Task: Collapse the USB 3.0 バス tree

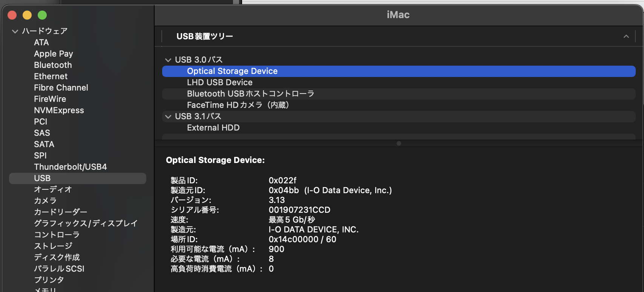Action: pos(168,60)
